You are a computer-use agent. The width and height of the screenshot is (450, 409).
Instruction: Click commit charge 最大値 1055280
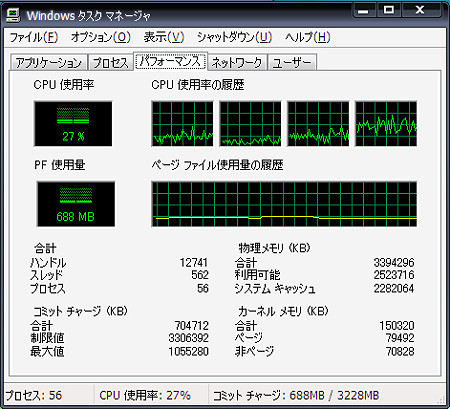click(189, 351)
